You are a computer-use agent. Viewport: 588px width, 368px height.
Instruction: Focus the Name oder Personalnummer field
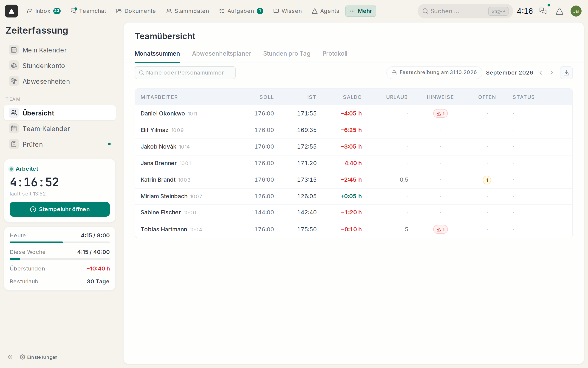click(185, 72)
